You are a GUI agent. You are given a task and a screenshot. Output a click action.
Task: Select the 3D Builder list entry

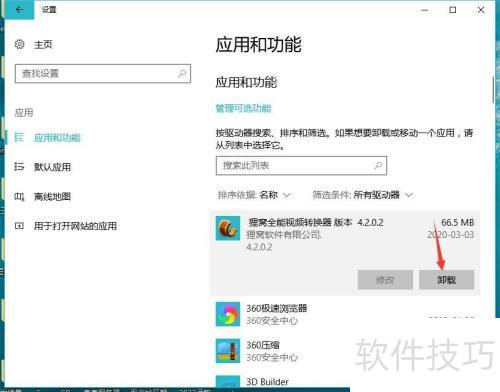pyautogui.click(x=280, y=382)
